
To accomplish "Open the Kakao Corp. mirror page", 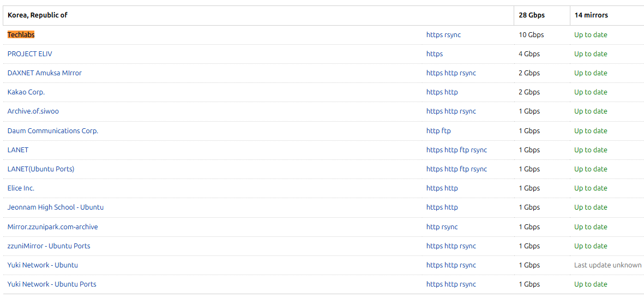I will point(26,92).
